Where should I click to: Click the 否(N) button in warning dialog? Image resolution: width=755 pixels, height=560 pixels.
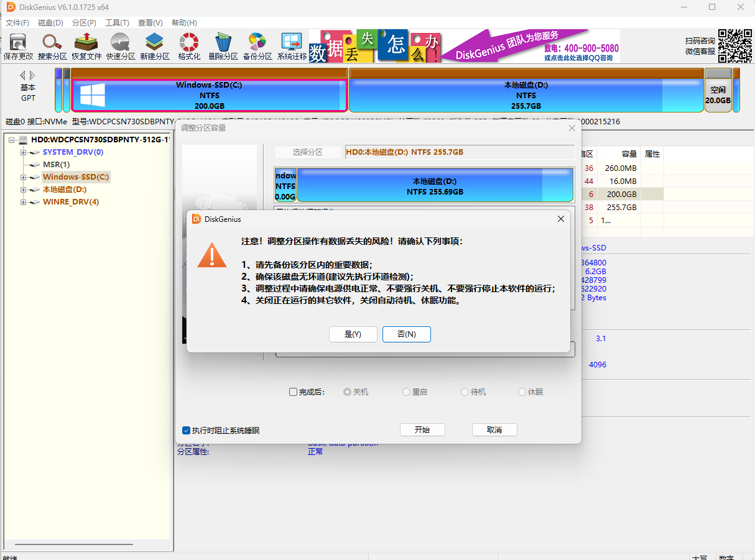coord(406,334)
